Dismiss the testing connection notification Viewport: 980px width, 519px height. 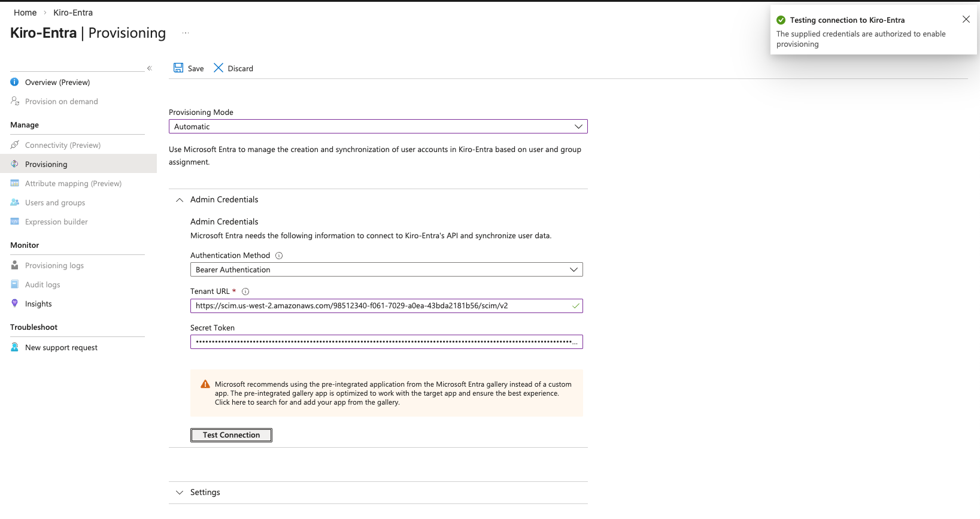966,20
